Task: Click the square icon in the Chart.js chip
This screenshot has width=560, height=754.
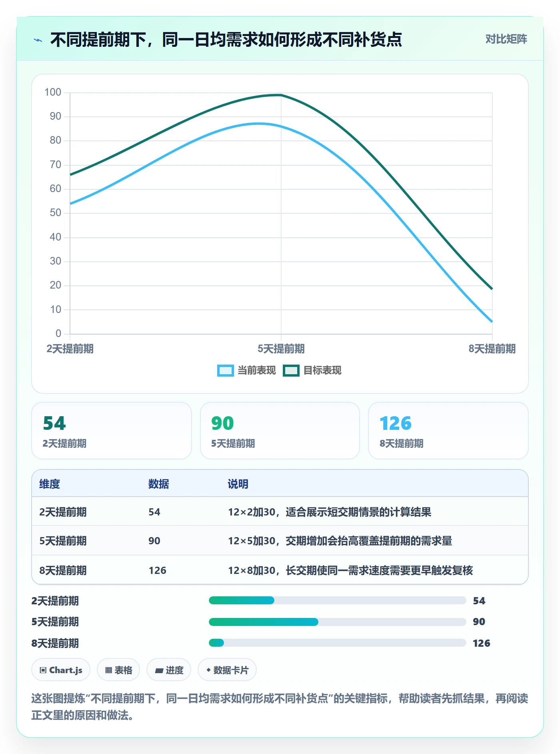Action: click(43, 670)
